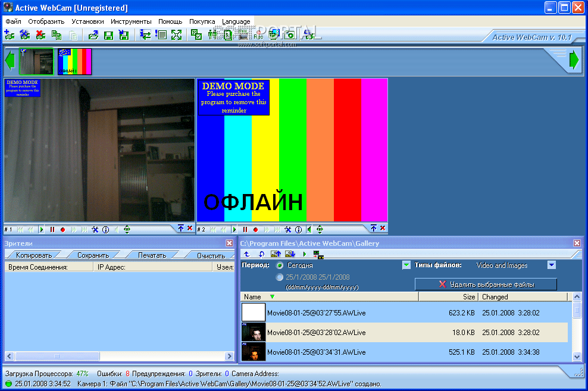Pop out camera #1 with up-arrow icon
Screen dimensions: 588x391
pyautogui.click(x=181, y=228)
